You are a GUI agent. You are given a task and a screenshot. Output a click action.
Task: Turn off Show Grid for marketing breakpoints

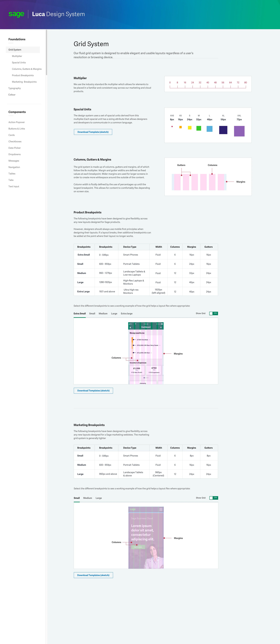214,498
